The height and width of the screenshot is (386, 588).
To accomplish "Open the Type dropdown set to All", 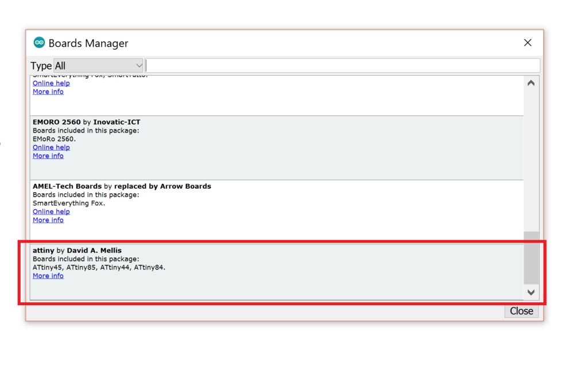I will [98, 66].
